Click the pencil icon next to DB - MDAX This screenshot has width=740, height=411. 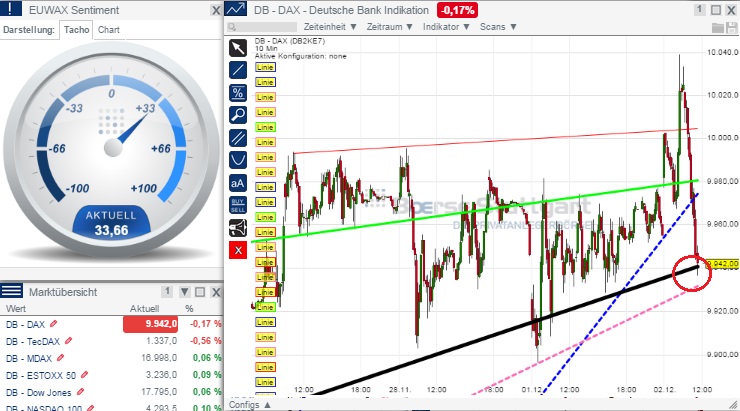click(x=61, y=358)
